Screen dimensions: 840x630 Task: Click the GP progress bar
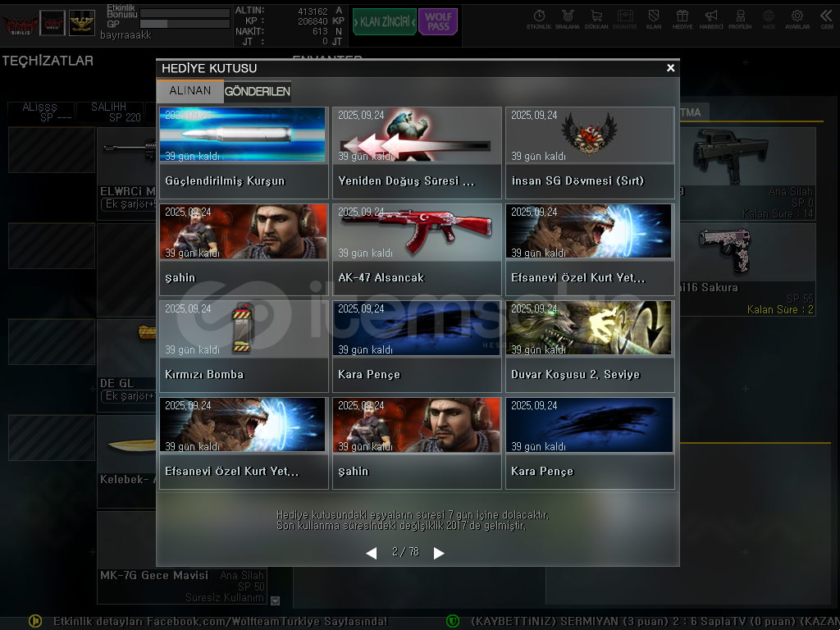coord(185,24)
